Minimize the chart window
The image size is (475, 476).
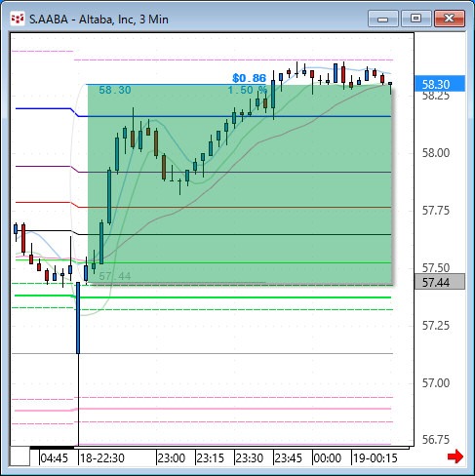point(383,19)
